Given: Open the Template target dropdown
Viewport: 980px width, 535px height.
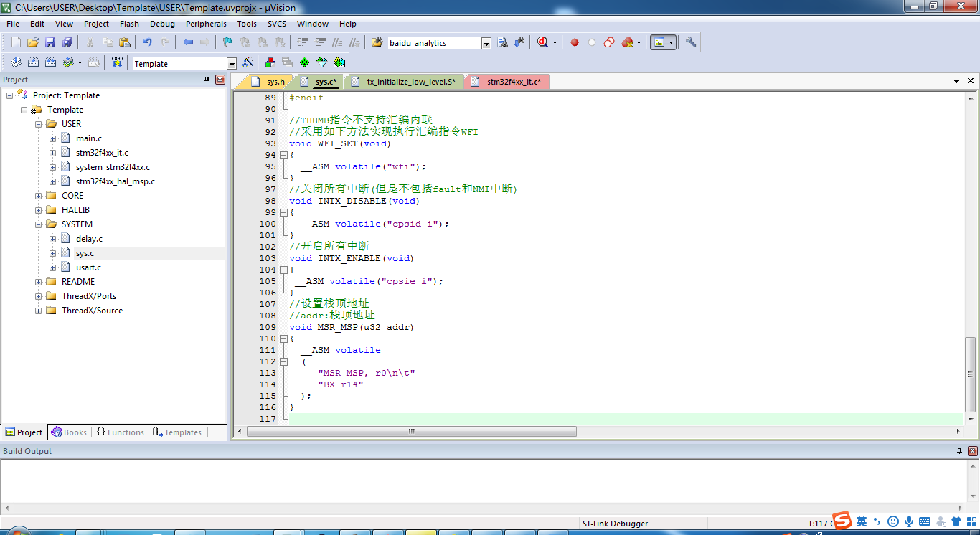Looking at the screenshot, I should 231,64.
